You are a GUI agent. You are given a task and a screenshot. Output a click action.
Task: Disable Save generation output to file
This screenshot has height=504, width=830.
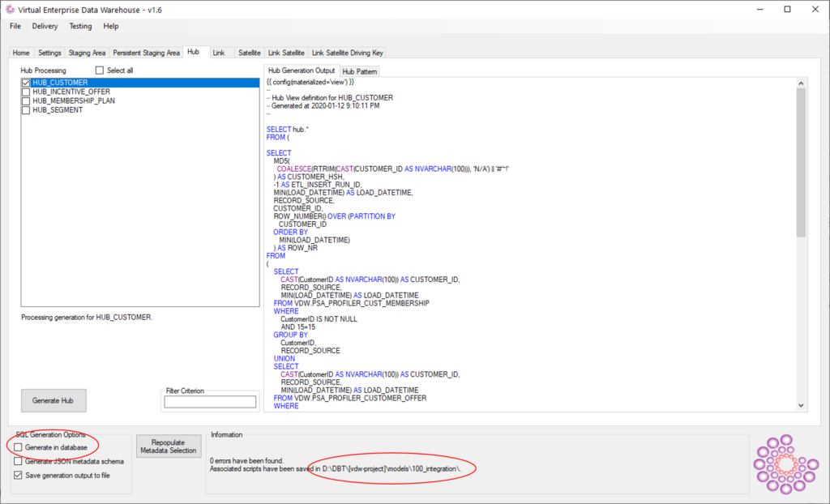point(19,476)
